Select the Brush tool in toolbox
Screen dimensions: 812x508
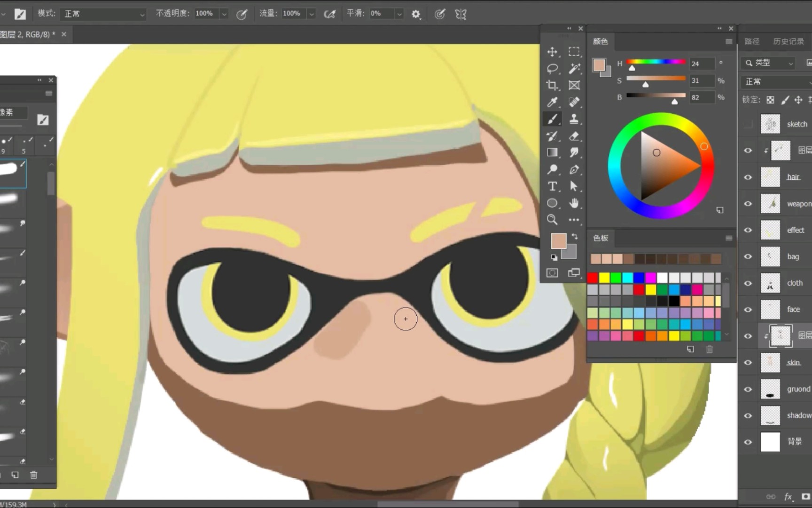coord(552,119)
